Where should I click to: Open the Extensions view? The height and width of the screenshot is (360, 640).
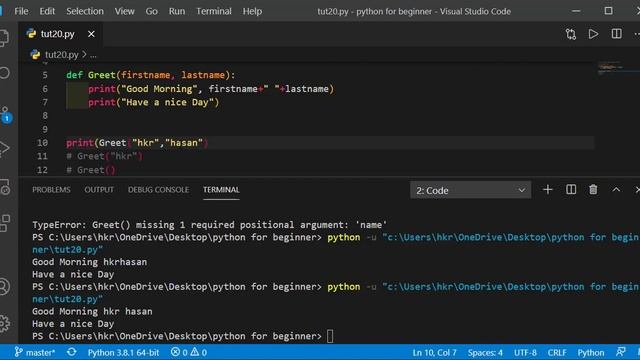pos(4,223)
